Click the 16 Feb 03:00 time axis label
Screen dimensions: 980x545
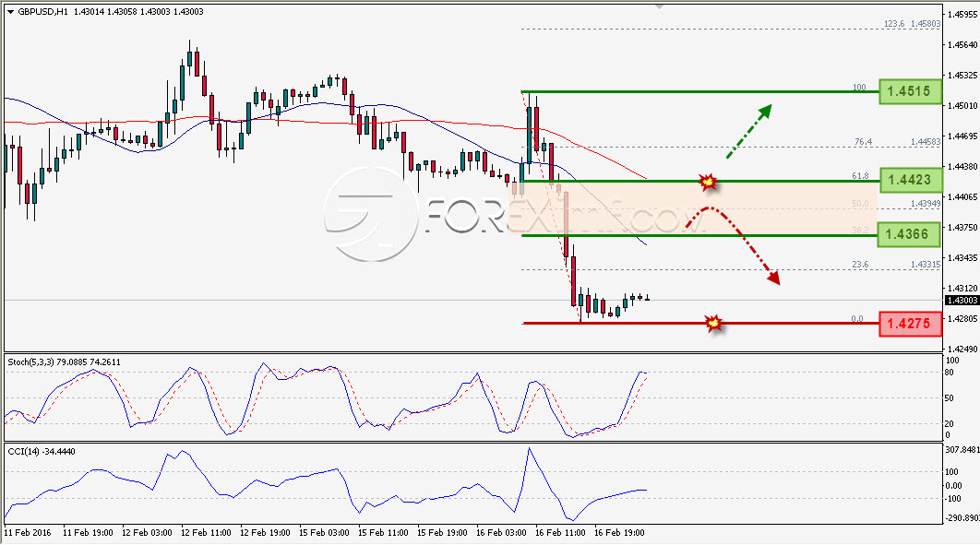pos(501,532)
